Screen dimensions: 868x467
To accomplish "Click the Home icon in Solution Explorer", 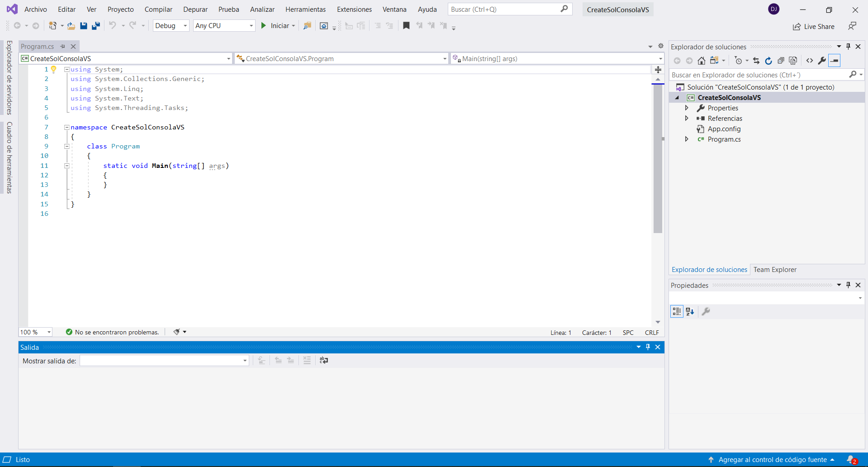I will (x=701, y=61).
